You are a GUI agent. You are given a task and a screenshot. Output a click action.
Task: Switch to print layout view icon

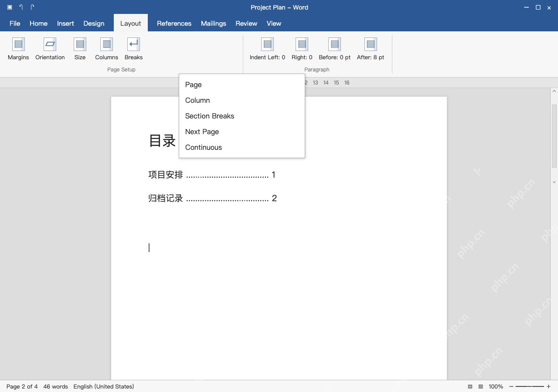[x=470, y=386]
